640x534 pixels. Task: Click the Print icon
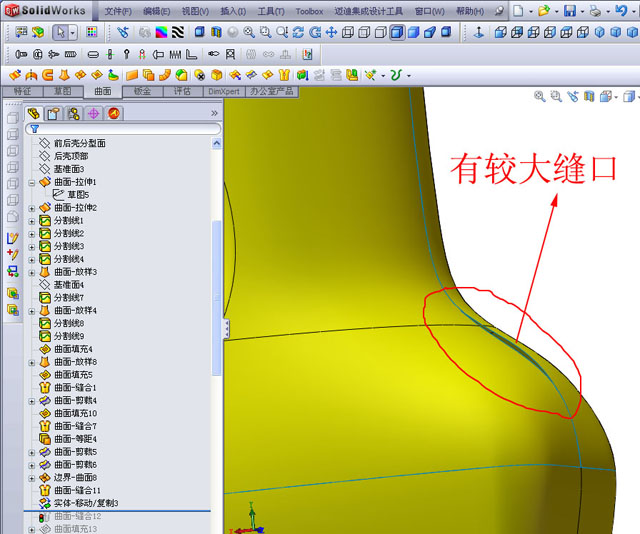596,11
